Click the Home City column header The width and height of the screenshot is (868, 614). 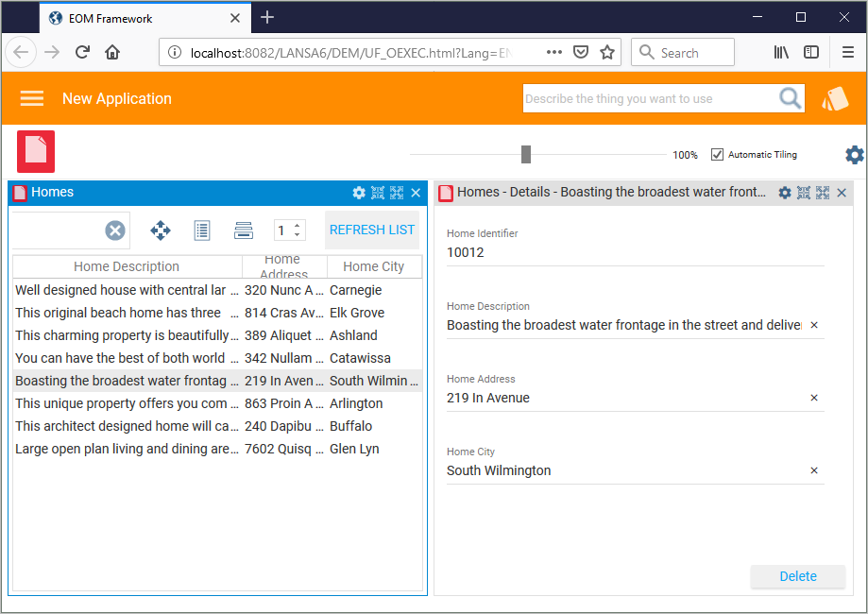[x=373, y=266]
